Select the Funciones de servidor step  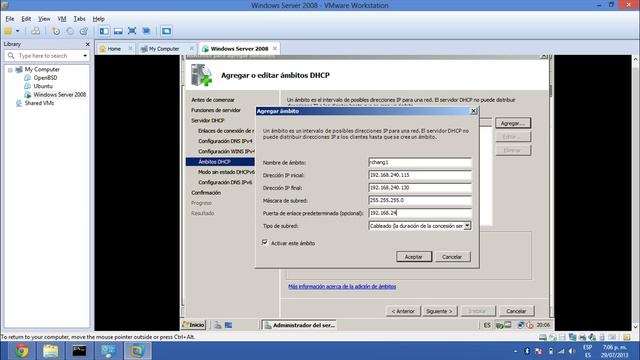216,110
